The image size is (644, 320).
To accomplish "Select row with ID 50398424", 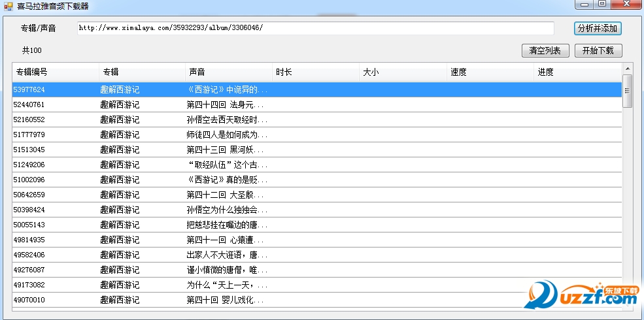I will (x=316, y=210).
